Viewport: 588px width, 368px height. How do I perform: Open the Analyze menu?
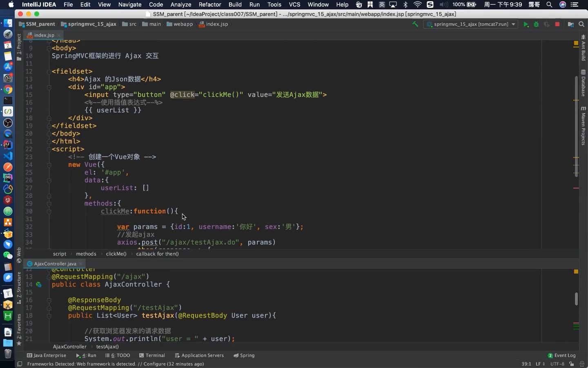pyautogui.click(x=181, y=4)
